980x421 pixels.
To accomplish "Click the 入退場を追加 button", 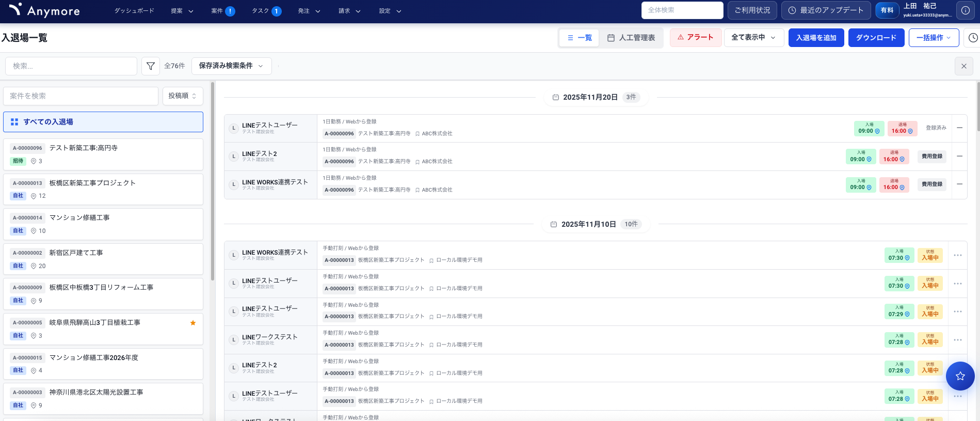I will (x=816, y=38).
